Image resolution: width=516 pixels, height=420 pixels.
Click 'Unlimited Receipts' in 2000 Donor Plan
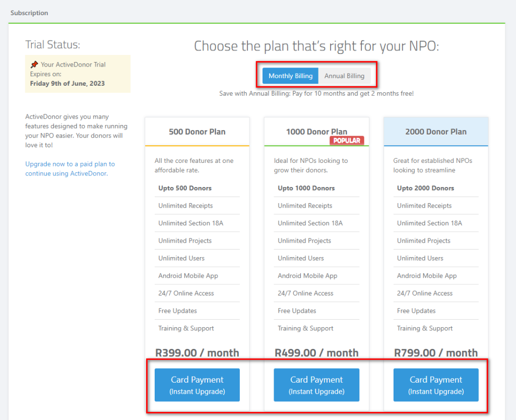point(436,206)
